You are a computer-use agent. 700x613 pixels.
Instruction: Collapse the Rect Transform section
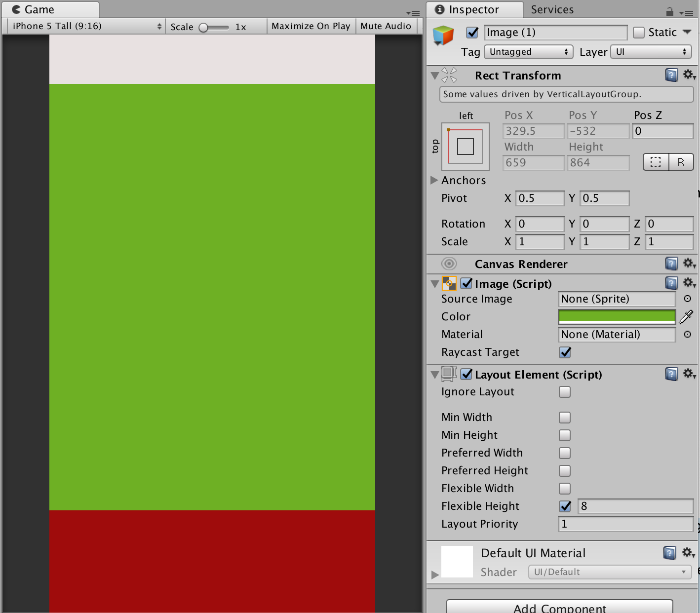pos(435,76)
